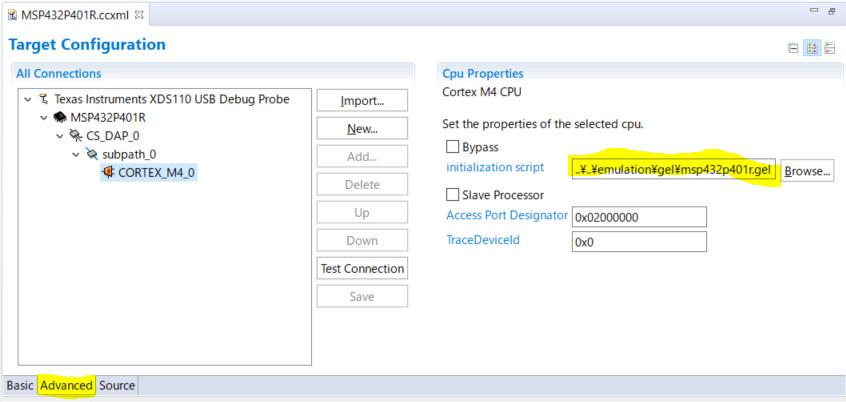
Task: Enable the Bypass checkbox
Action: click(453, 147)
